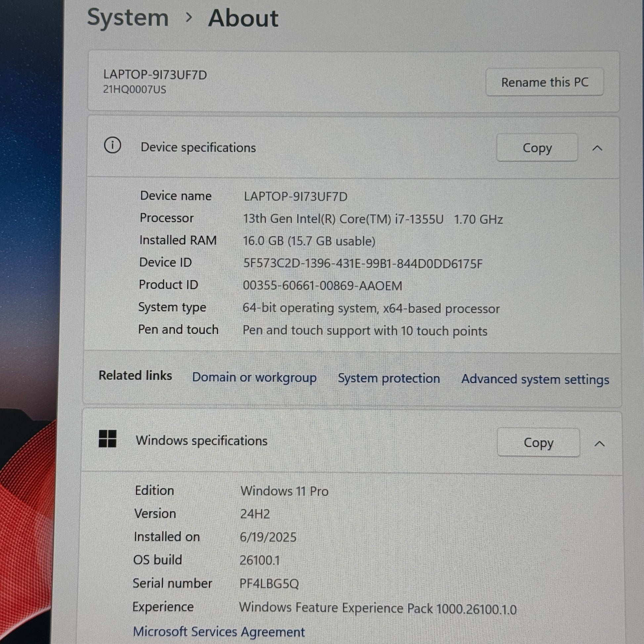
Task: Click the Product ID value
Action: (x=322, y=286)
